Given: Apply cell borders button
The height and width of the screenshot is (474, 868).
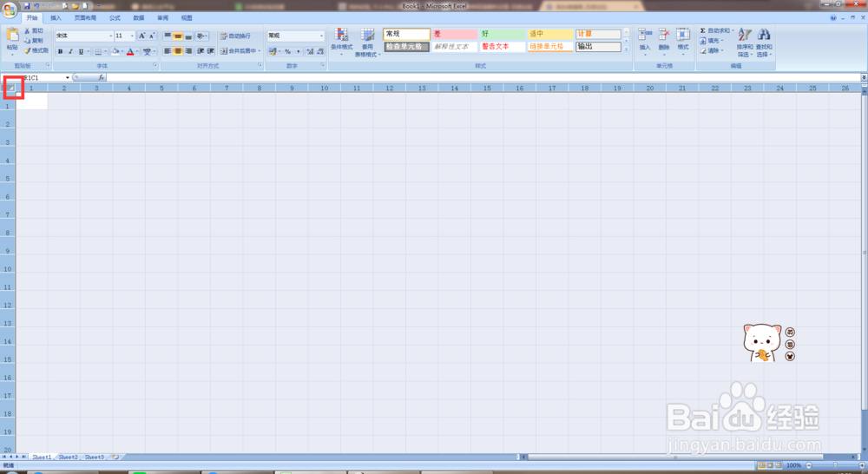Looking at the screenshot, I should pos(98,51).
